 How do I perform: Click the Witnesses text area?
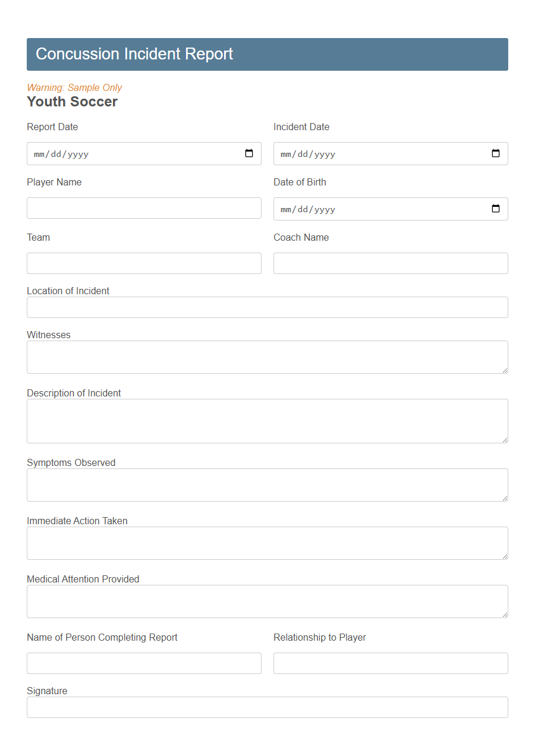pyautogui.click(x=267, y=357)
